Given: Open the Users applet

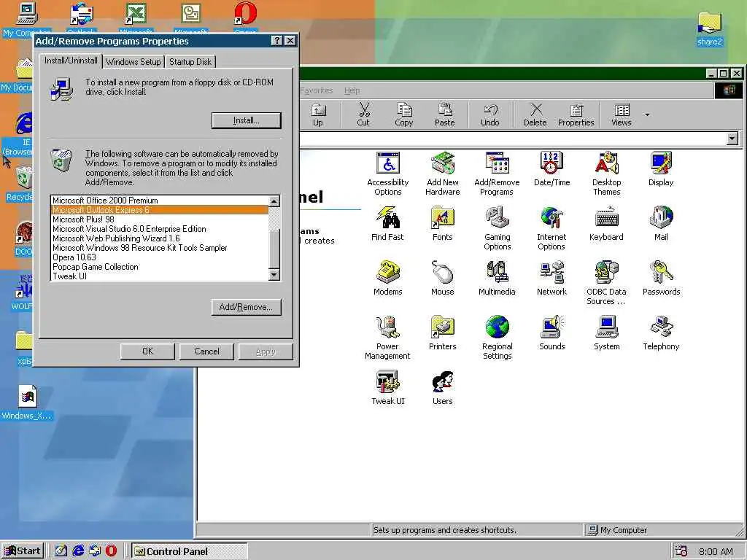Looking at the screenshot, I should pyautogui.click(x=443, y=388).
